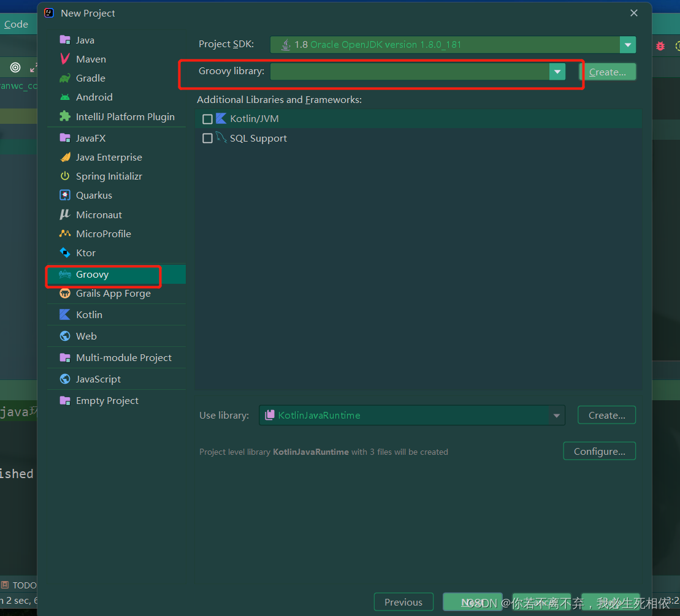Screen dimensions: 680x616
Task: Pick the Spring Initializr power icon
Action: [x=65, y=176]
